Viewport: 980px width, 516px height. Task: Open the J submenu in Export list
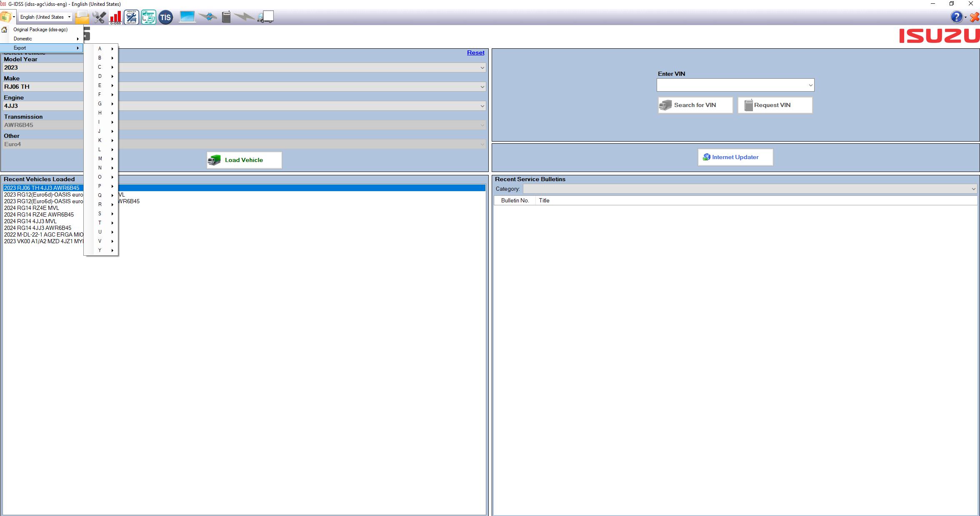click(101, 131)
